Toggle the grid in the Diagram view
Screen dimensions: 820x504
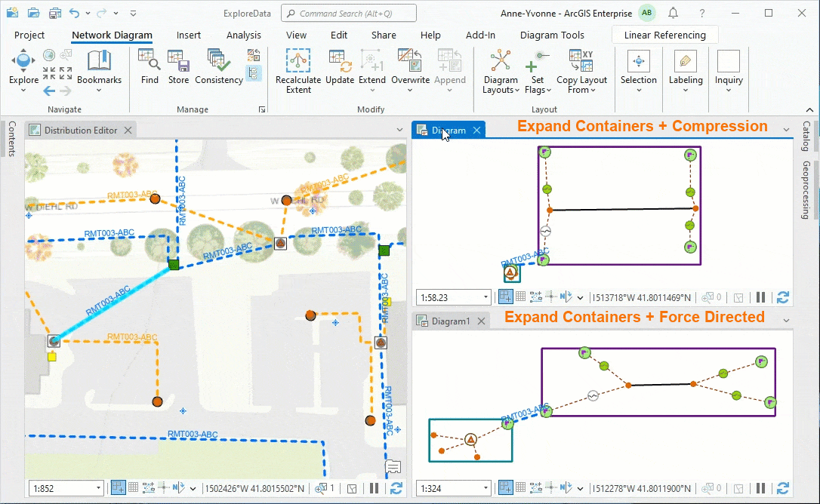[521, 297]
